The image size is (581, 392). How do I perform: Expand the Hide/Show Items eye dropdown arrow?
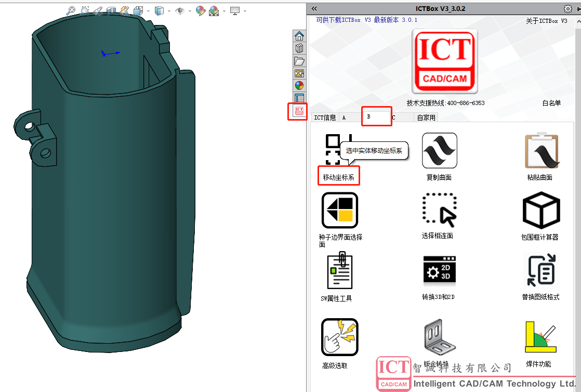point(189,11)
